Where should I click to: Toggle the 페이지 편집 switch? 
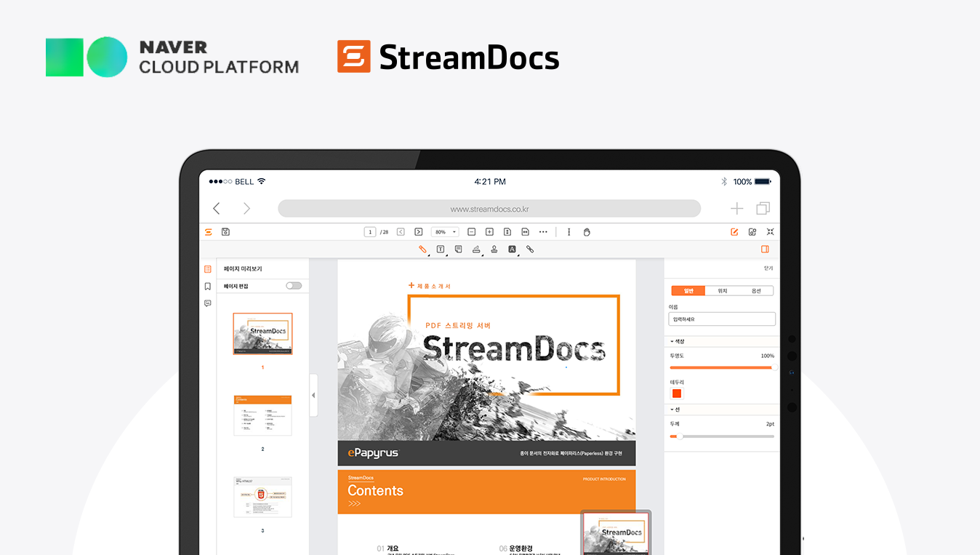(294, 286)
